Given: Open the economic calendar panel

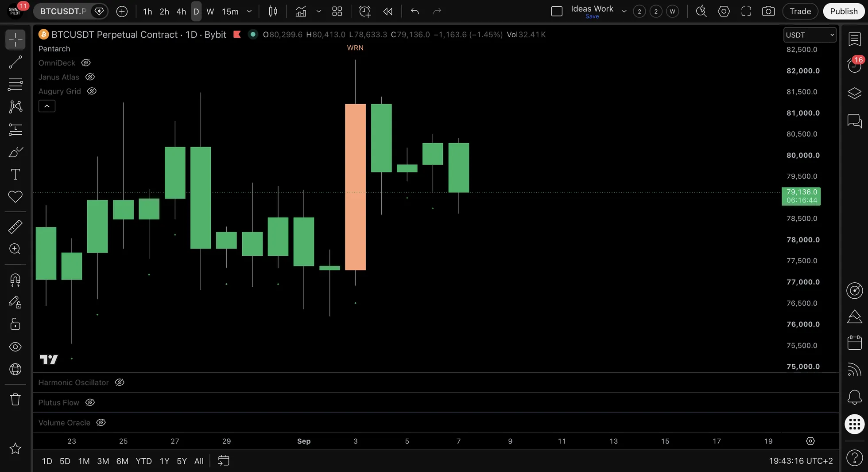Looking at the screenshot, I should (854, 343).
